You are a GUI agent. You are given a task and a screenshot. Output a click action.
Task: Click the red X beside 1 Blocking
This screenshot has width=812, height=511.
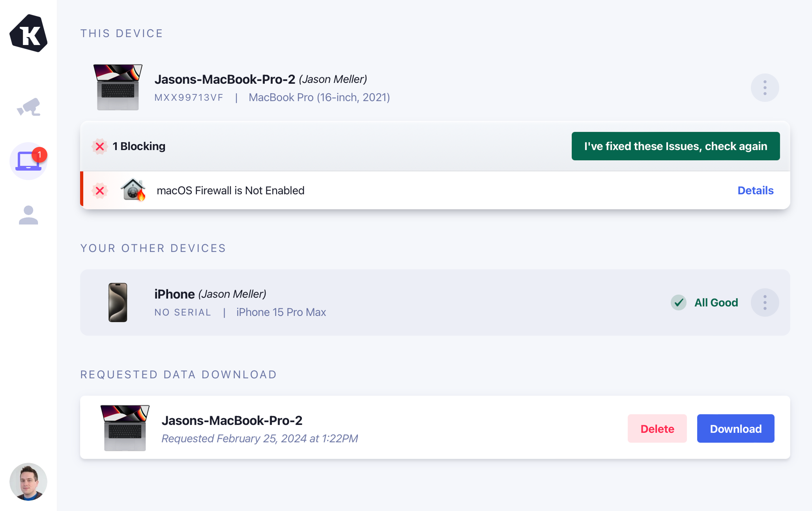pyautogui.click(x=100, y=147)
